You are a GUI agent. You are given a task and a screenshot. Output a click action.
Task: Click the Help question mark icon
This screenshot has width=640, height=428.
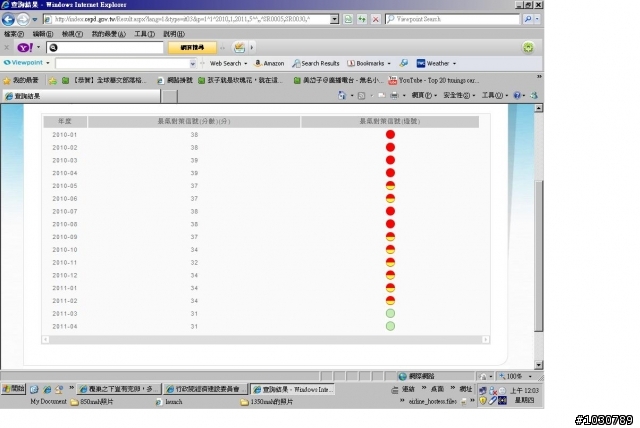(x=517, y=95)
